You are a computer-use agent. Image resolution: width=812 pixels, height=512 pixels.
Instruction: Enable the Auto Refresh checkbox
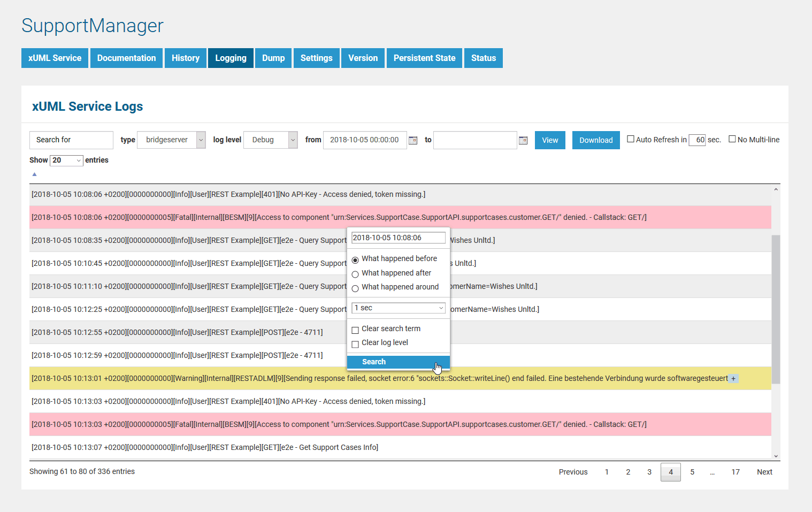pyautogui.click(x=631, y=139)
